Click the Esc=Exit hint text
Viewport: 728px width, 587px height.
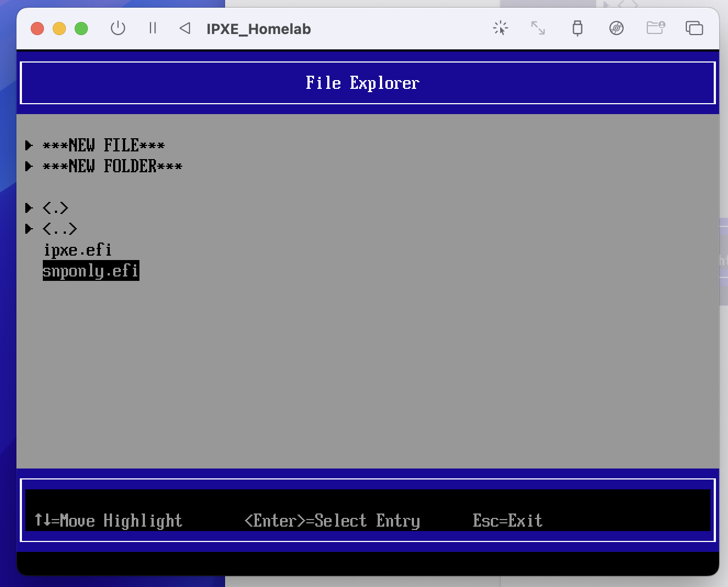pyautogui.click(x=508, y=520)
